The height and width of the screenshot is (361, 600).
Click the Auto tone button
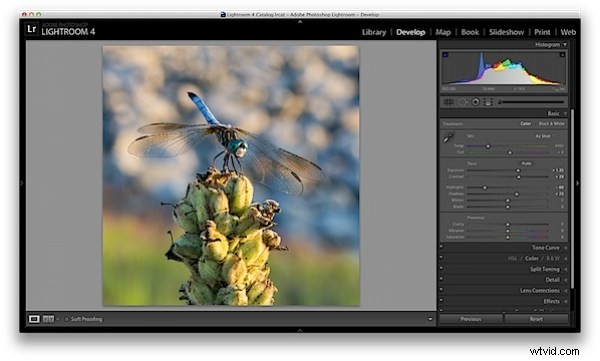point(527,163)
